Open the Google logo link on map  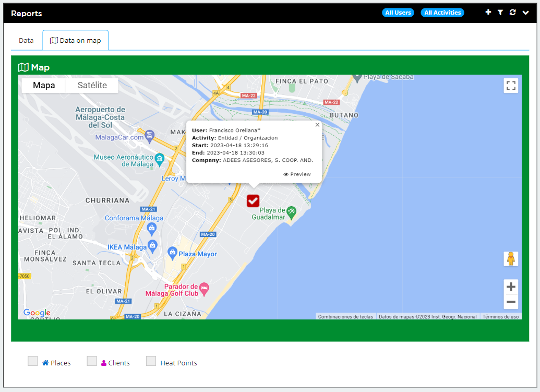tap(37, 313)
